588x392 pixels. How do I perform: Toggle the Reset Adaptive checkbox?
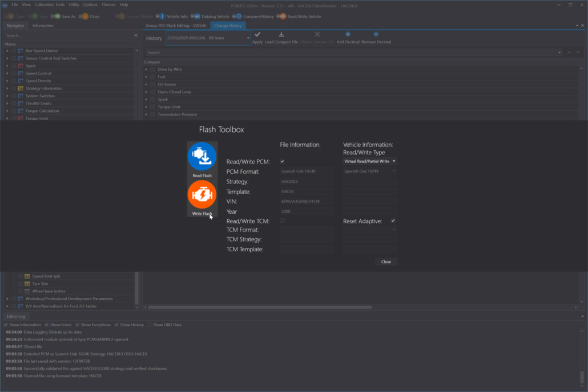(x=393, y=221)
